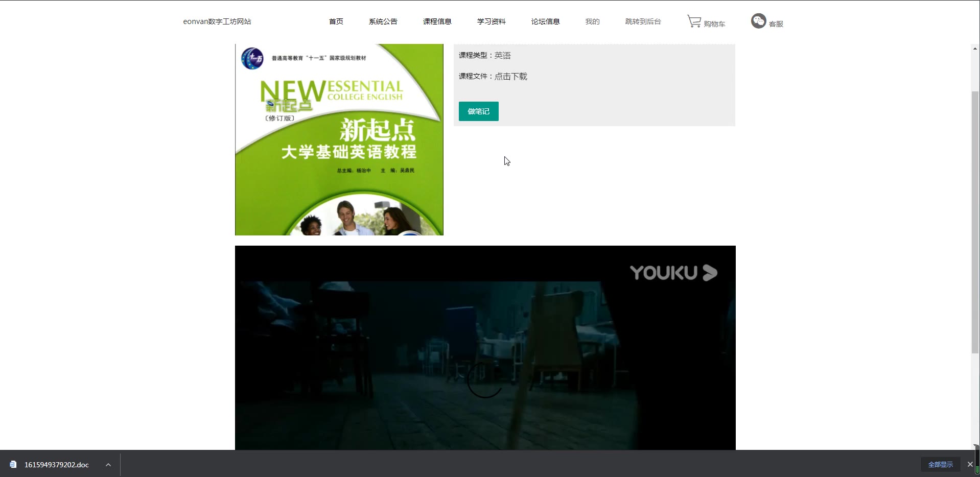Screen dimensions: 980x477
Task: Click the 做笔记 take notes button
Action: point(479,111)
